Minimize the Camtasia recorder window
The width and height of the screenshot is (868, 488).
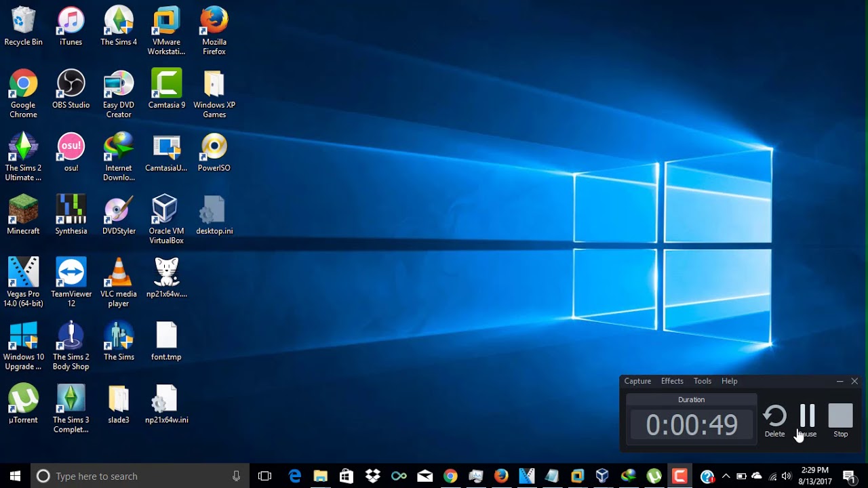coord(840,381)
